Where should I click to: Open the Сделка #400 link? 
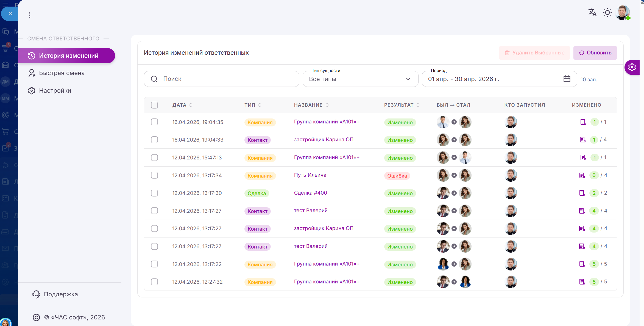(x=310, y=193)
